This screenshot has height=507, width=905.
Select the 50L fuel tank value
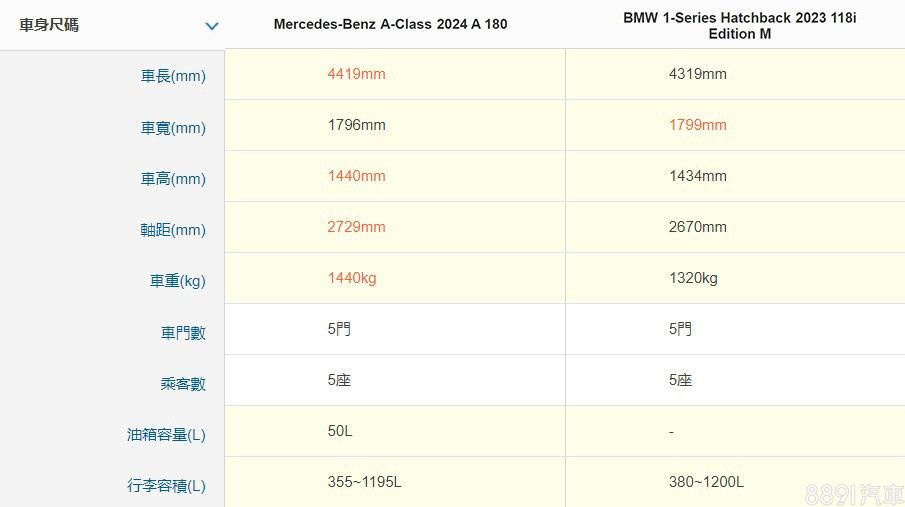coord(340,431)
